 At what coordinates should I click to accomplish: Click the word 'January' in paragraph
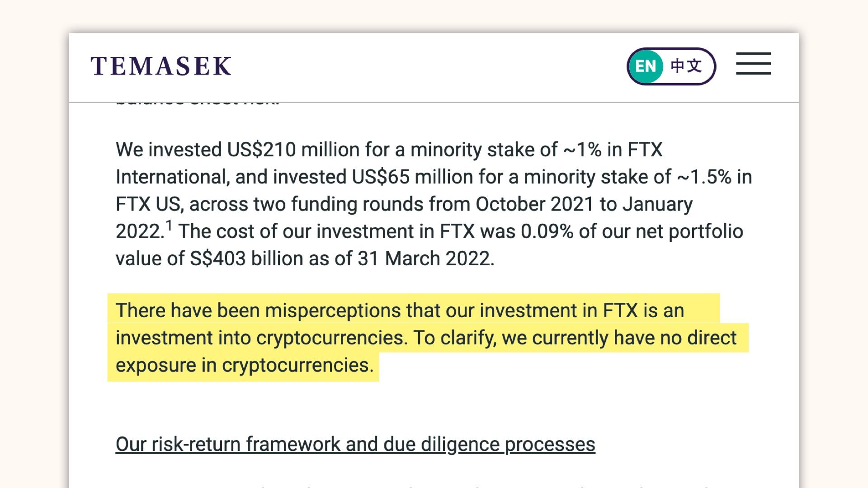click(657, 204)
